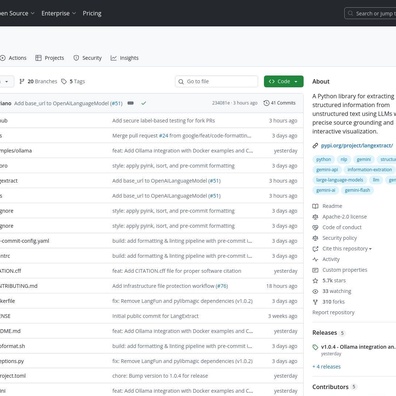
Task: Click the Activity pulse icon
Action: (x=315, y=259)
